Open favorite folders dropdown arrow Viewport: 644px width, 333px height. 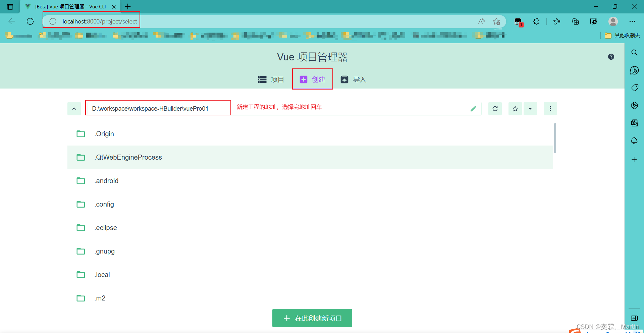tap(530, 109)
